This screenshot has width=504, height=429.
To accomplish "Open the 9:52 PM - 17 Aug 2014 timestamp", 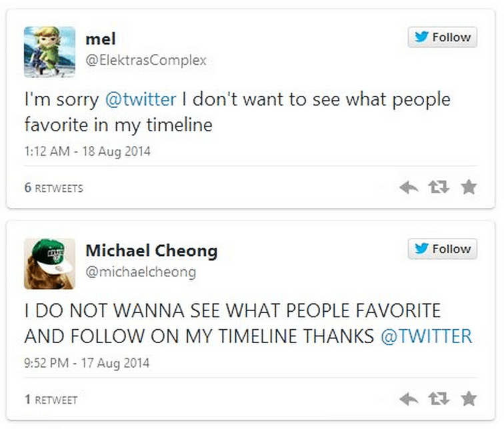I will 87,363.
